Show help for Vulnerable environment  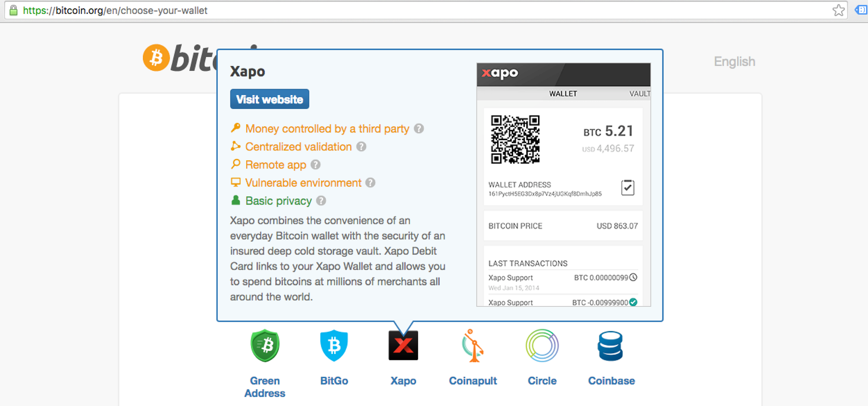pyautogui.click(x=370, y=183)
